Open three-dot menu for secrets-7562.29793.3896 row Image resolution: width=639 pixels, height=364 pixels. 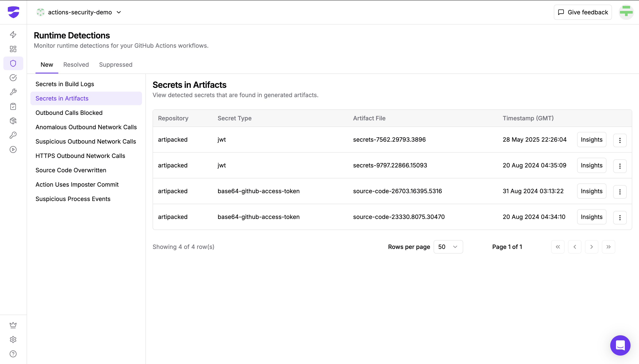620,140
